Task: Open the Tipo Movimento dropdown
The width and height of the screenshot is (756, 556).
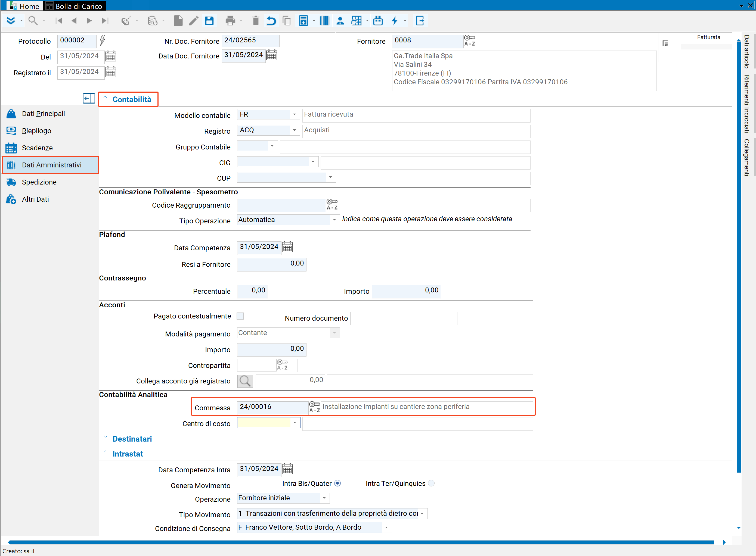Action: [x=422, y=514]
